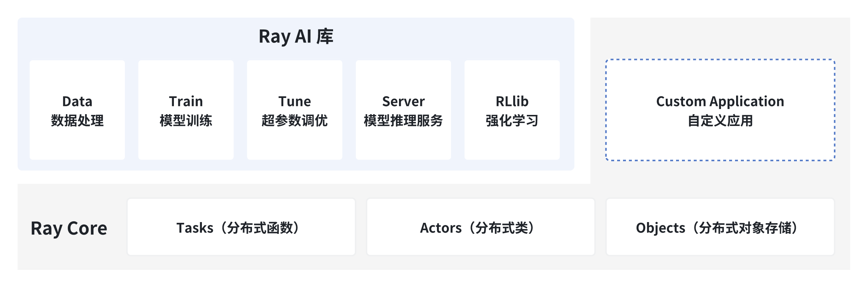
Task: Click the "数据处理" subtitle text
Action: pyautogui.click(x=77, y=121)
